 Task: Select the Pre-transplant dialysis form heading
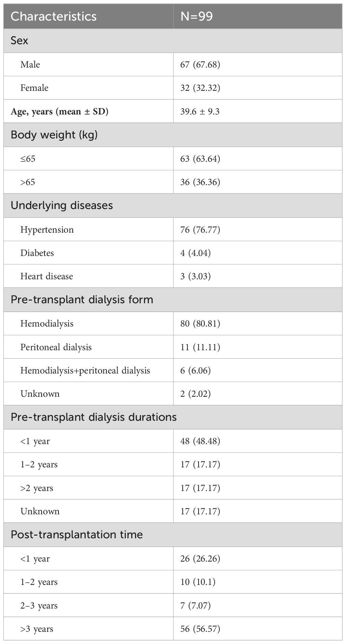(82, 300)
